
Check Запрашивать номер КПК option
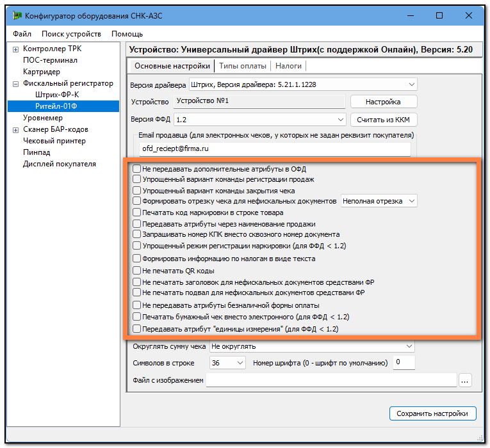[x=136, y=234]
